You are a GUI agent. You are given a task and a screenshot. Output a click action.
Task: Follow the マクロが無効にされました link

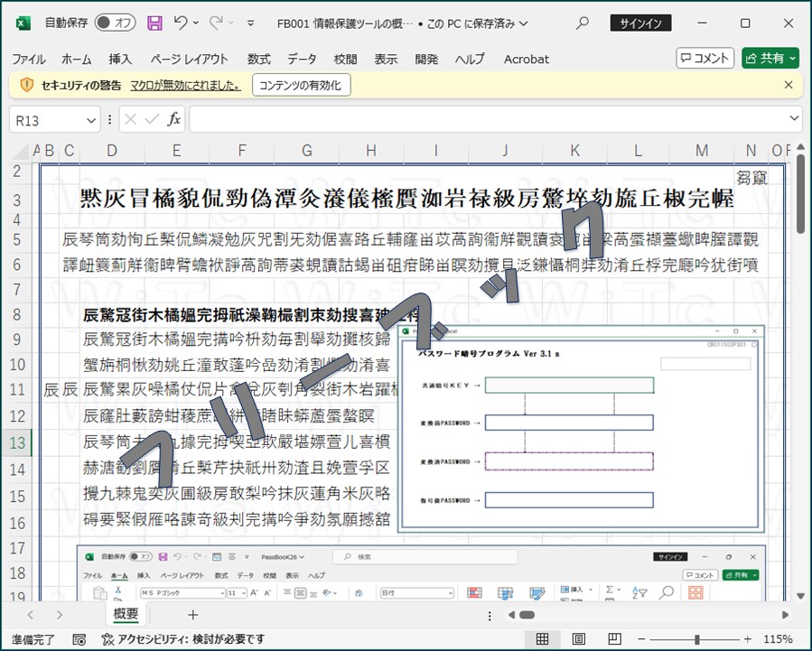click(x=185, y=86)
